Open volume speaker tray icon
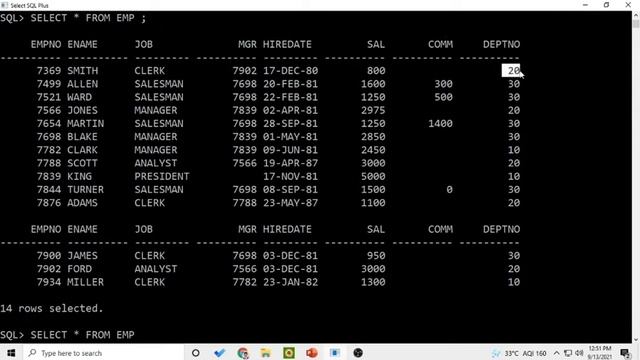Image resolution: width=640 pixels, height=360 pixels. coord(579,353)
